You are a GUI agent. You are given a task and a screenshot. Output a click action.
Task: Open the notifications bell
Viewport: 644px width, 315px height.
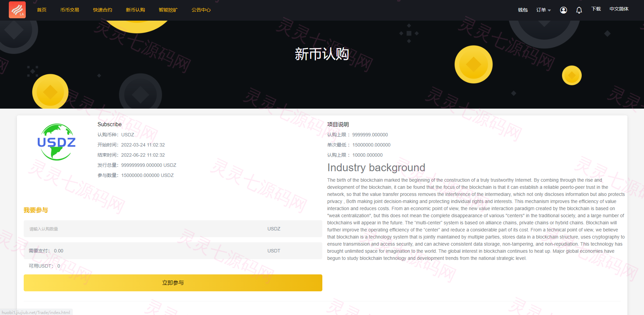[579, 10]
